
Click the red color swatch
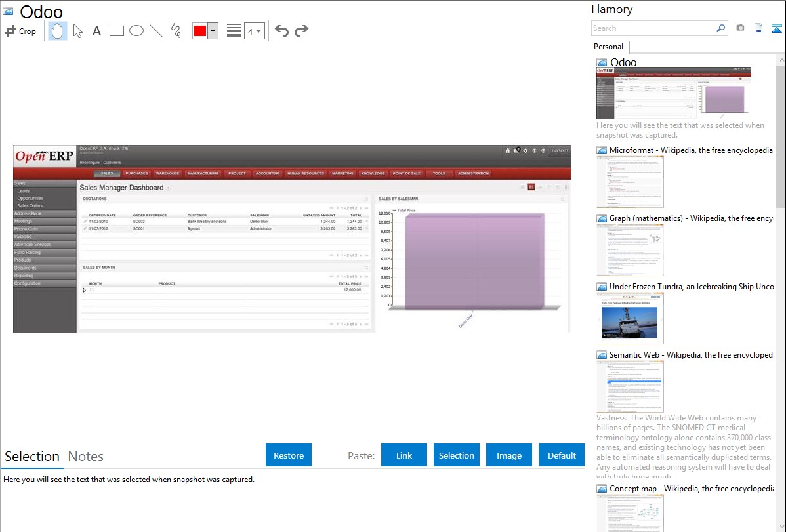[x=200, y=31]
